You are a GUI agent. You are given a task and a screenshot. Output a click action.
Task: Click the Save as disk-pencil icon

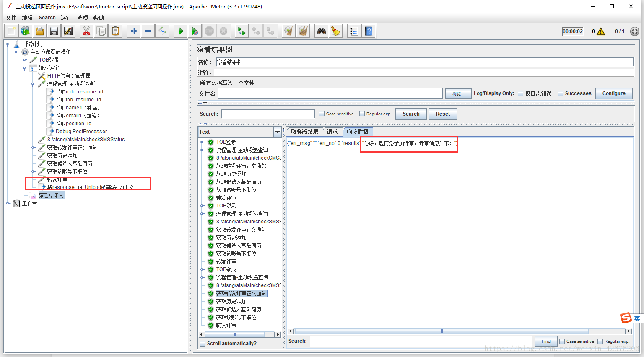point(68,31)
